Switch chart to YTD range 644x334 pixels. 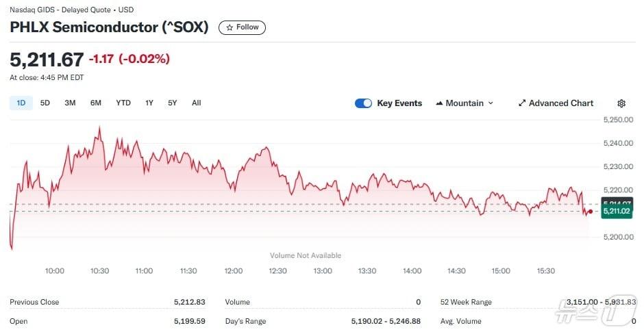coord(123,103)
